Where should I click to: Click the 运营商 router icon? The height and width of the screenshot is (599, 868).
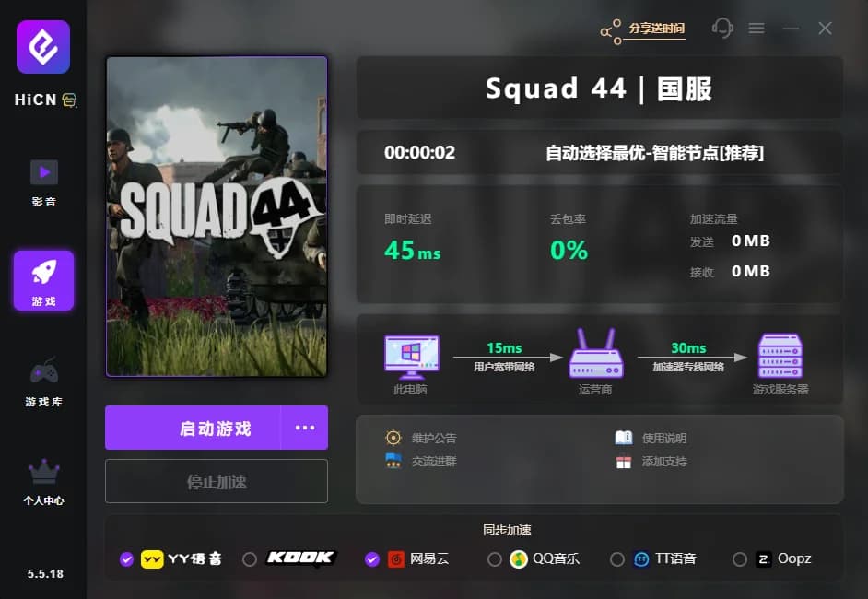click(595, 353)
